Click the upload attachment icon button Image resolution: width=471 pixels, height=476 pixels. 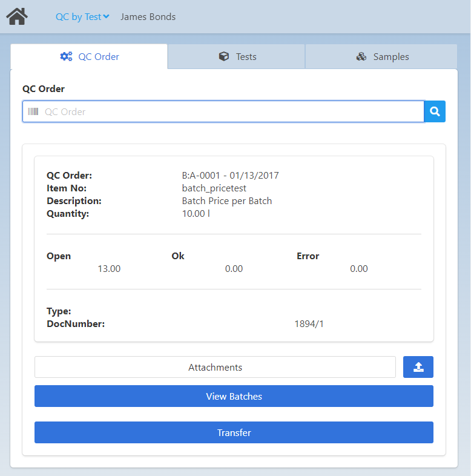(418, 367)
